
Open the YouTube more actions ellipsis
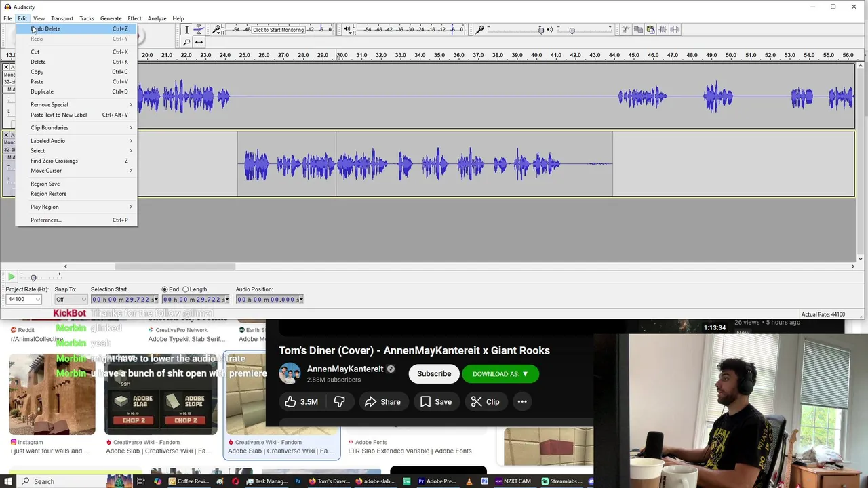pyautogui.click(x=522, y=402)
